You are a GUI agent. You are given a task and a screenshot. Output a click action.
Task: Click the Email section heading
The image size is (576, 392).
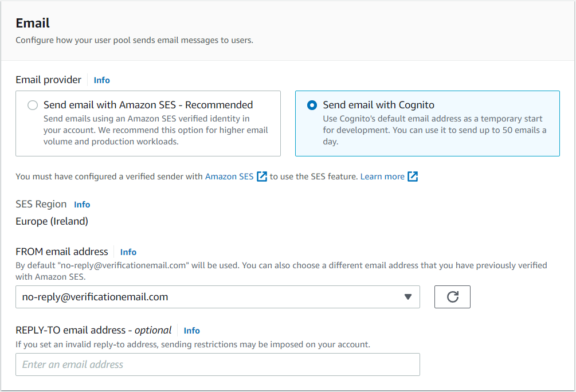click(x=33, y=23)
